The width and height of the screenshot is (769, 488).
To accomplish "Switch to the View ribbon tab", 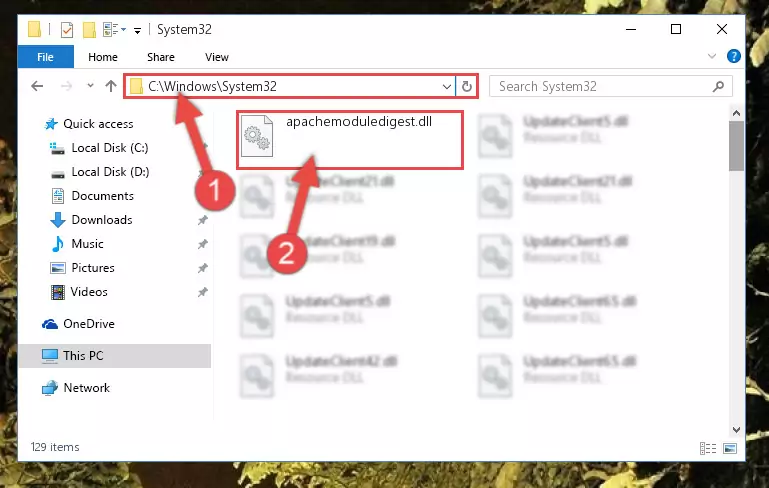I will (216, 57).
